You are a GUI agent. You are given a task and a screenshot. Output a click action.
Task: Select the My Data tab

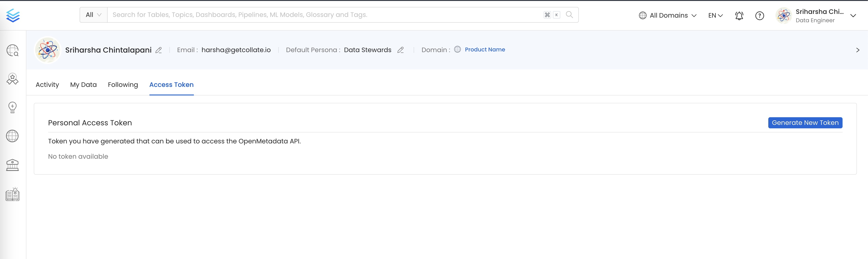coord(84,84)
